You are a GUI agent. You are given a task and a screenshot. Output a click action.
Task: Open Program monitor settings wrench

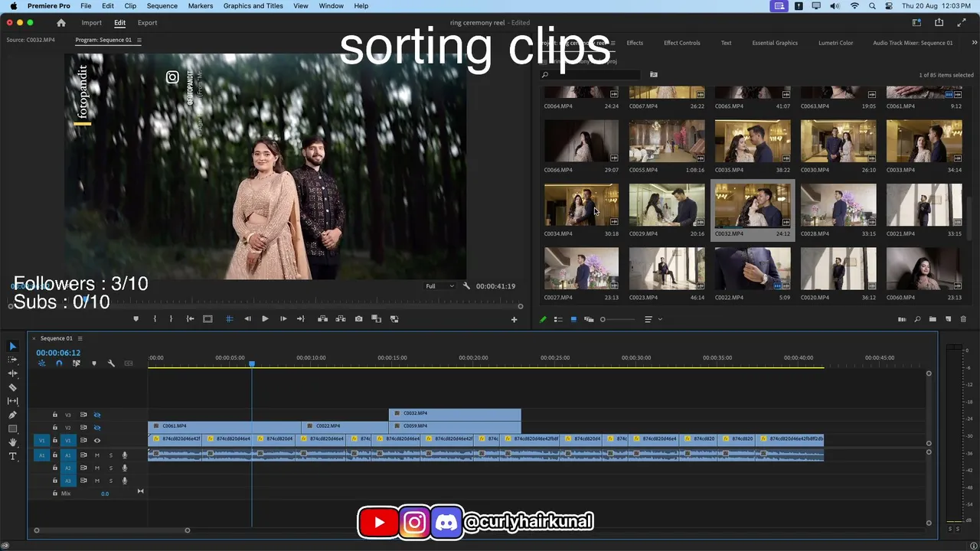tap(466, 286)
